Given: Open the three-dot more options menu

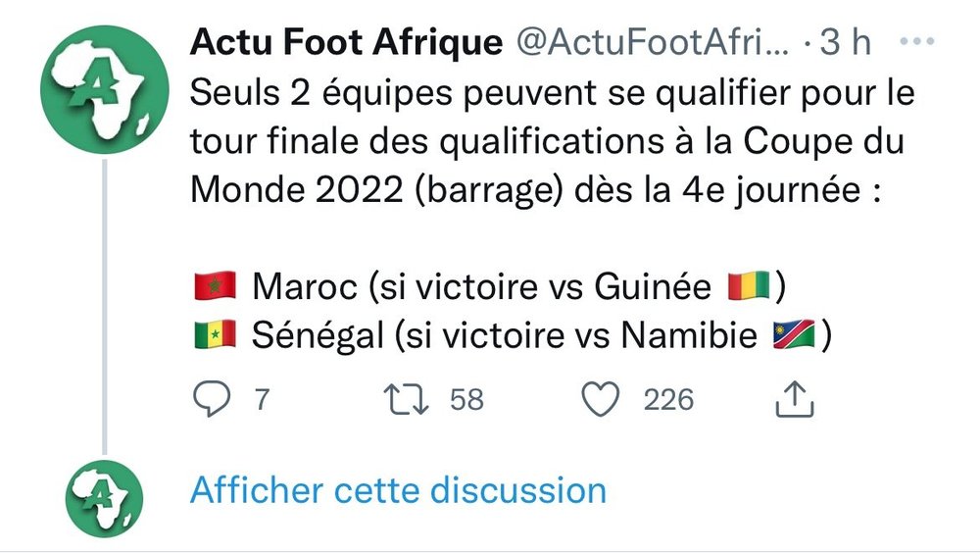Looking at the screenshot, I should pyautogui.click(x=917, y=42).
